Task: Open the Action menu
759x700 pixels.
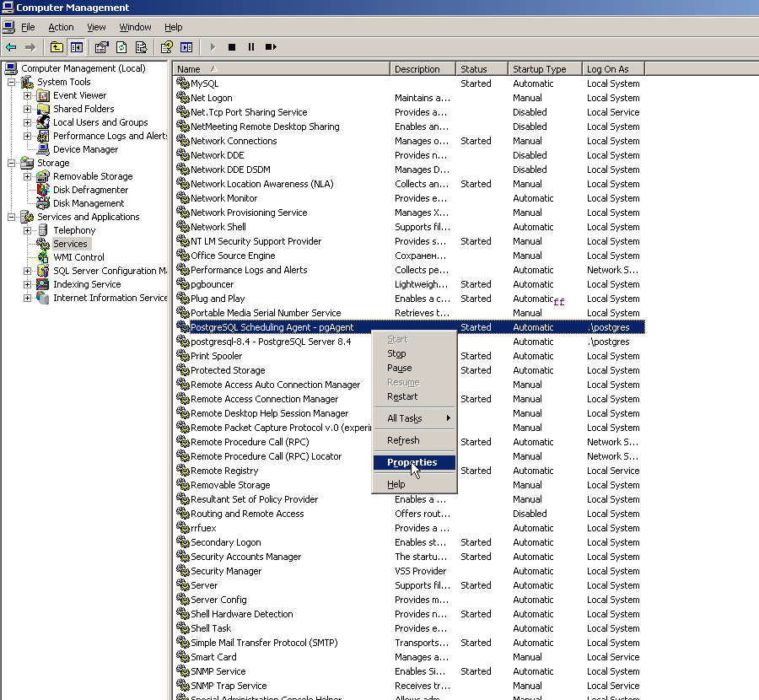Action: (x=61, y=27)
